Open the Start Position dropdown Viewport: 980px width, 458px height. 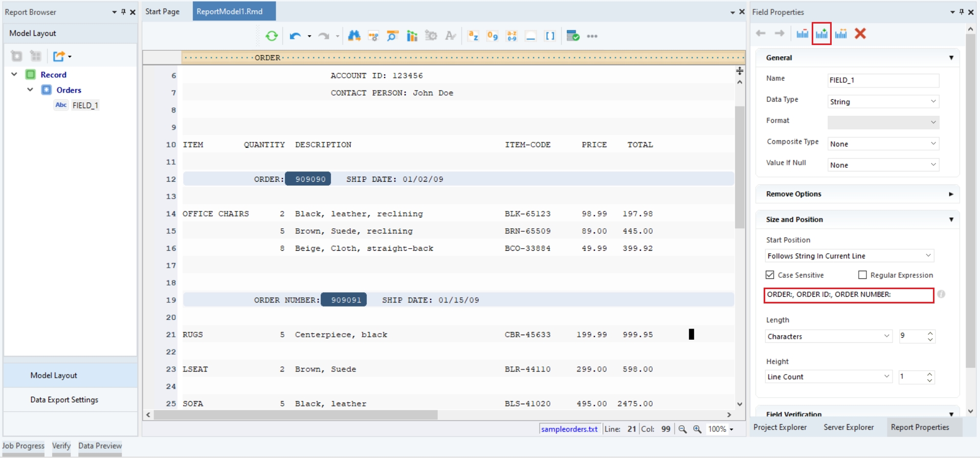[849, 256]
